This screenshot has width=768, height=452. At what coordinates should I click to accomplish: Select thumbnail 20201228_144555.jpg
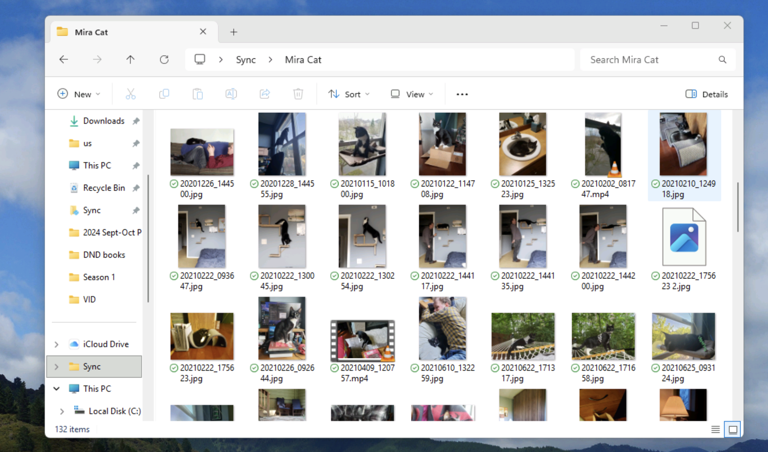[282, 144]
